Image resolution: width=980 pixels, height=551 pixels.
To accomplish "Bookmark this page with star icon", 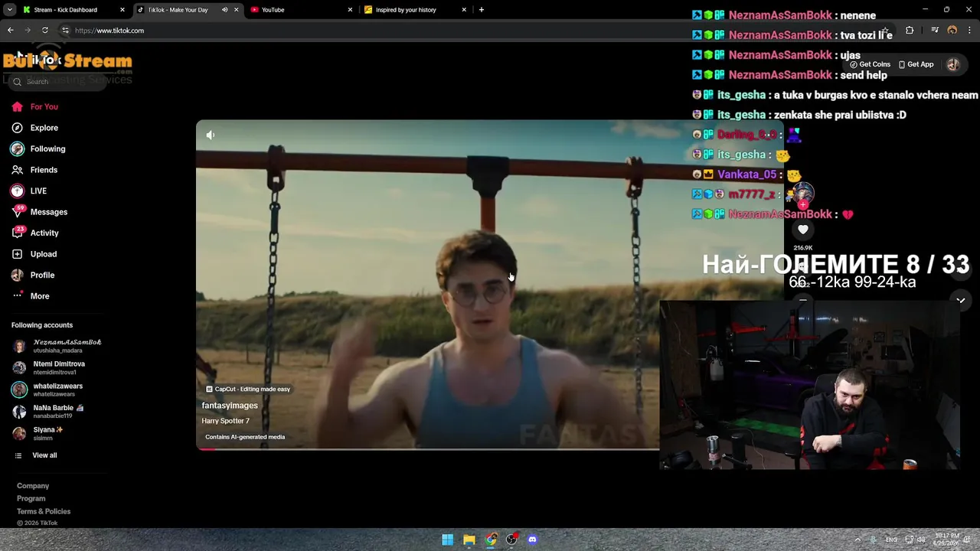I will click(884, 31).
